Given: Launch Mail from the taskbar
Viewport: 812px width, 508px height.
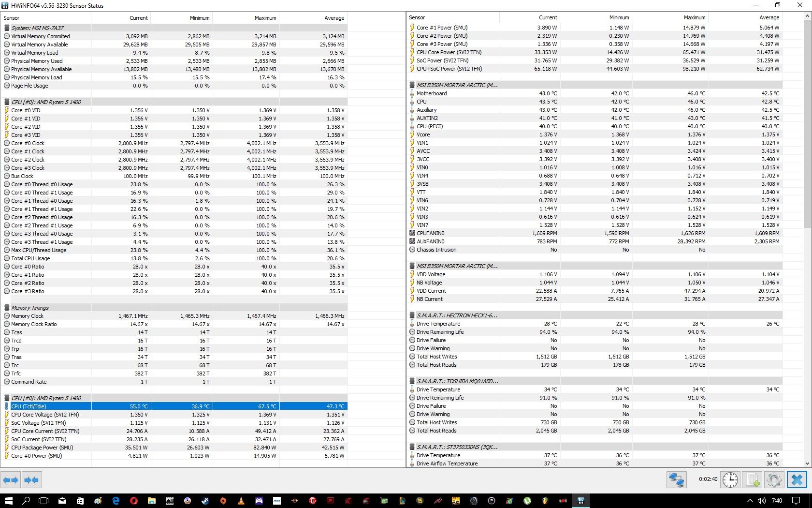Looking at the screenshot, I should point(62,501).
